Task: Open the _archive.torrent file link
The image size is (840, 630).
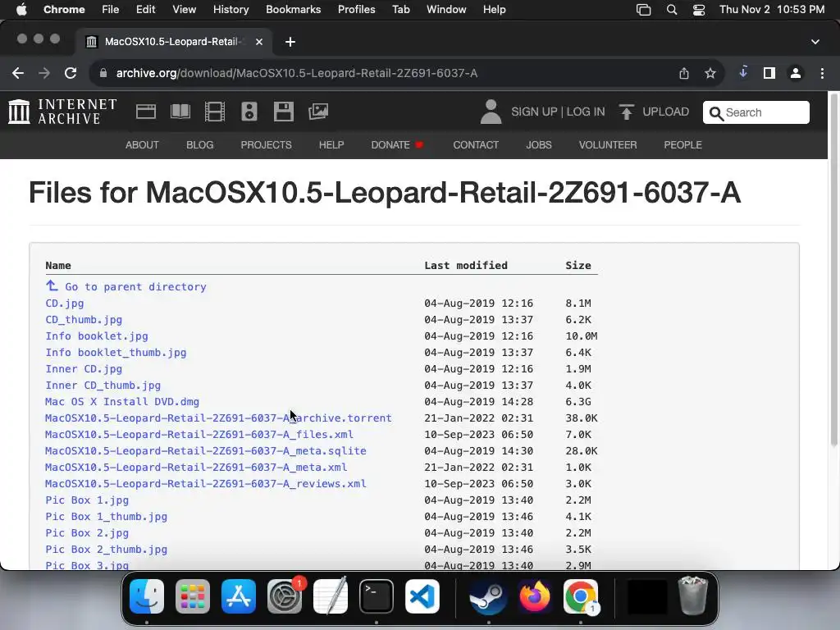Action: (x=218, y=418)
